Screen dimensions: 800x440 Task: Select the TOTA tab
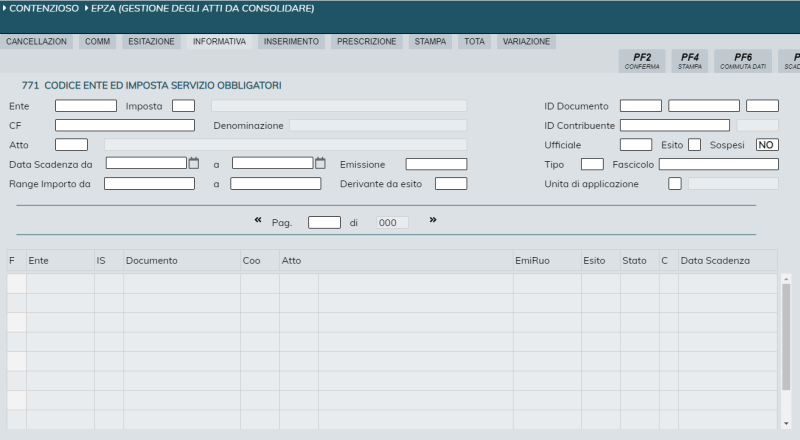474,42
